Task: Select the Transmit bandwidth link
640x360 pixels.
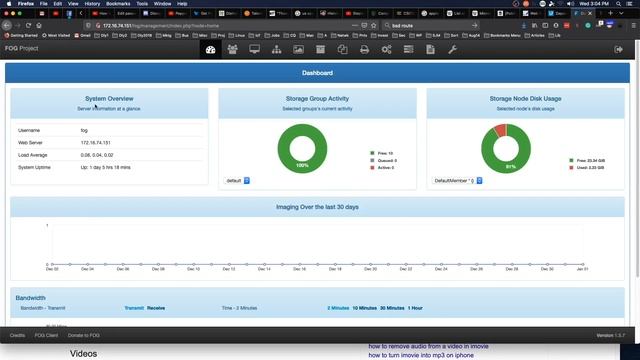Action: point(134,308)
